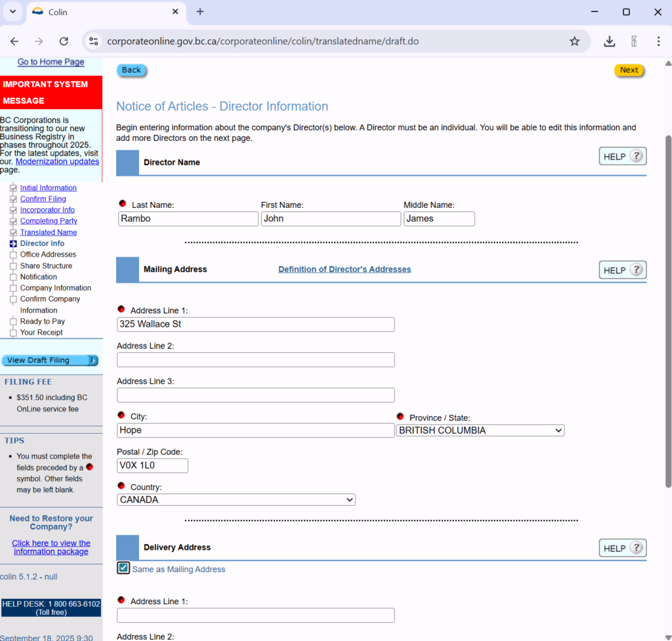Click the Delivery Address HELP icon

tap(622, 548)
